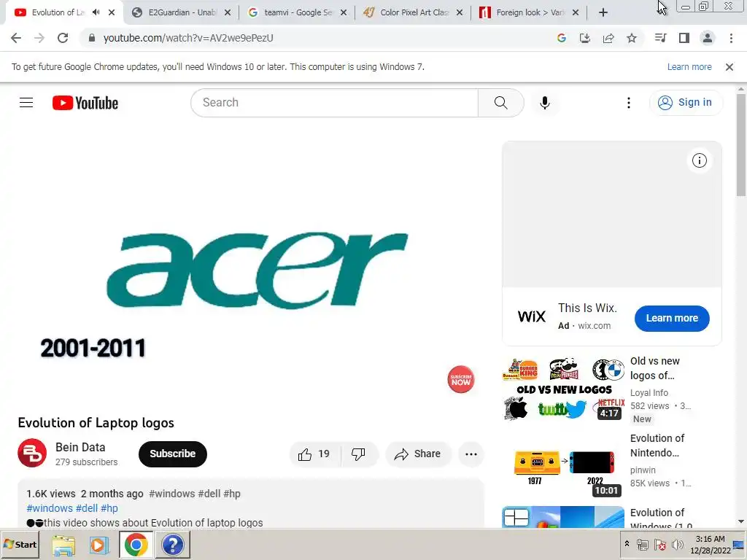Screen dimensions: 747x560
Task: Click blue #dell hashtag link
Action: [86, 508]
